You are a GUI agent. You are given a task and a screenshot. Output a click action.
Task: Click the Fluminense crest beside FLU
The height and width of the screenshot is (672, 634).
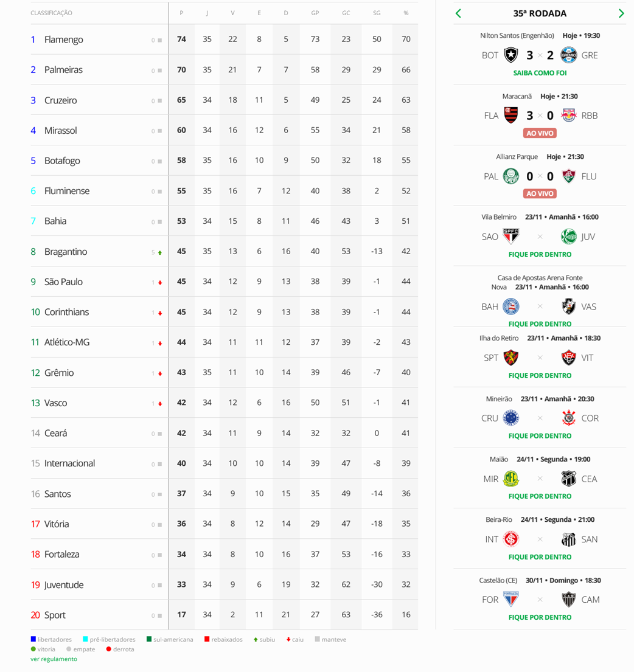[568, 176]
